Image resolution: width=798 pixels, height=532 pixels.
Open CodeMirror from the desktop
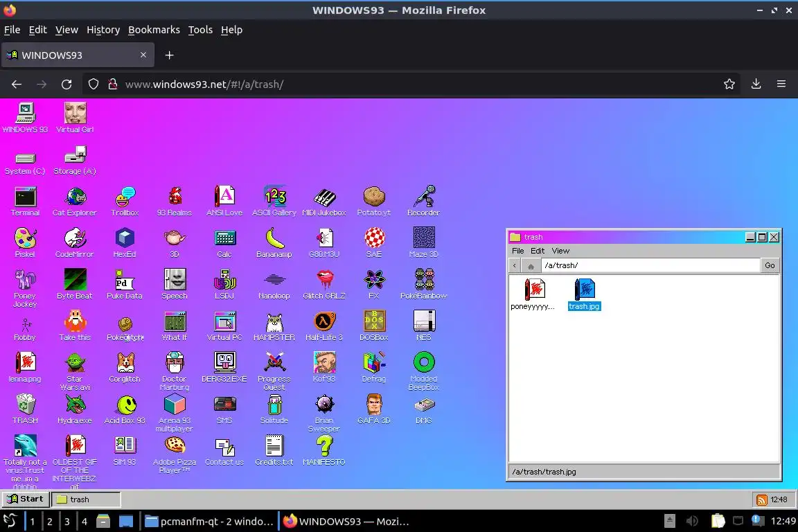pyautogui.click(x=75, y=243)
